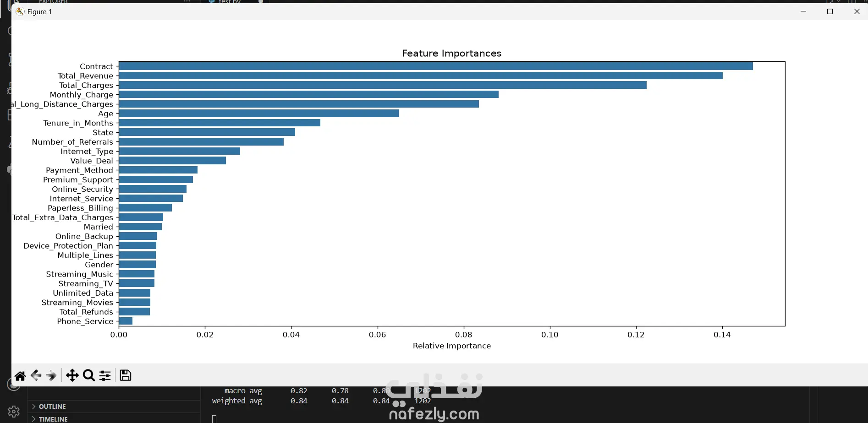
Task: Click the weighted avg row in terminal
Action: [x=322, y=401]
